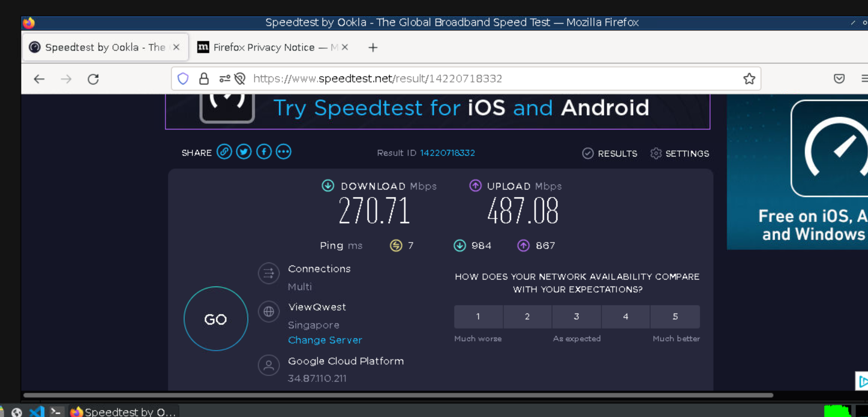Share result on Twitter
The image size is (868, 417).
click(x=244, y=152)
